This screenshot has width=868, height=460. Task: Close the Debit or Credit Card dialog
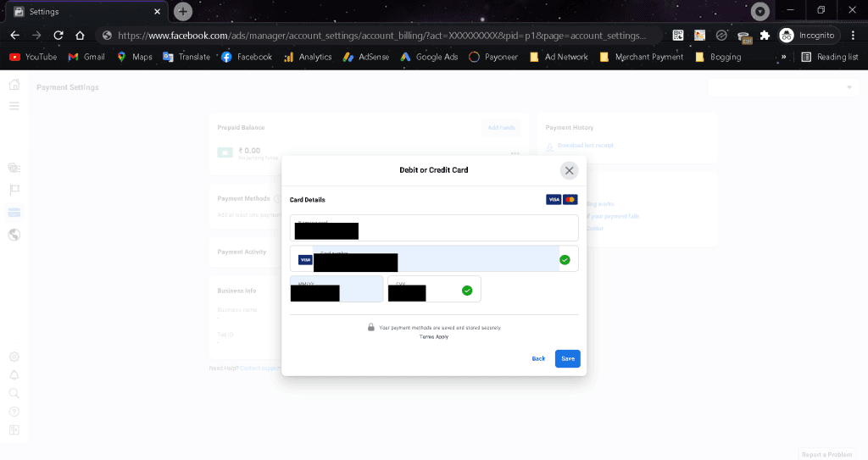click(x=569, y=170)
